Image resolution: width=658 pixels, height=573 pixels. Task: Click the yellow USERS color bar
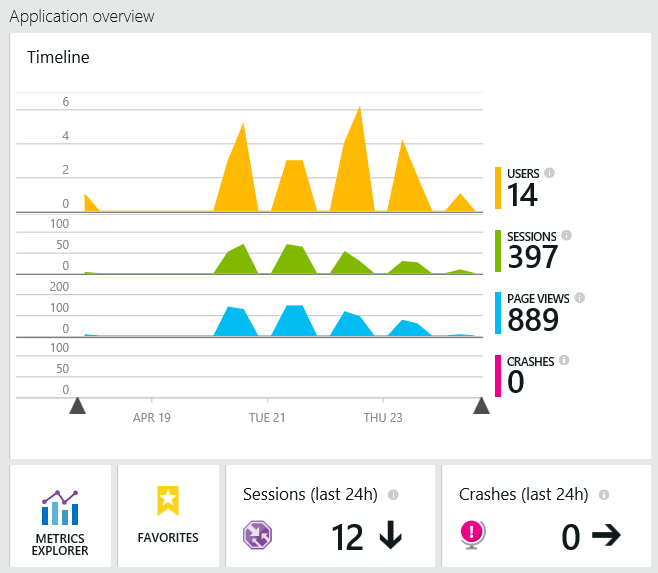pos(498,188)
